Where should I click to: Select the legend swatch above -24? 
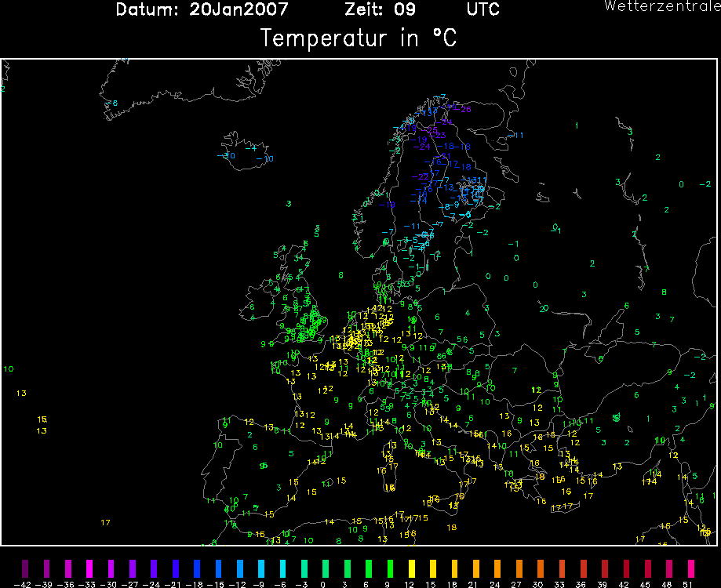(x=154, y=568)
